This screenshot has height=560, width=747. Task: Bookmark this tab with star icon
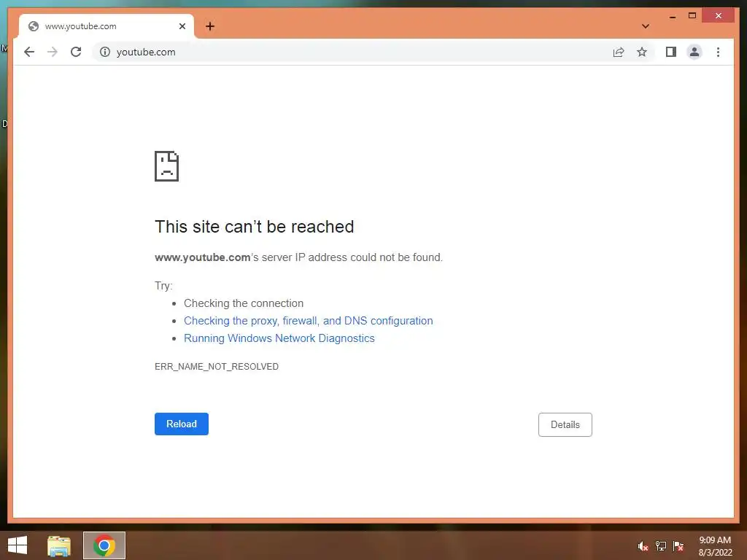click(642, 52)
